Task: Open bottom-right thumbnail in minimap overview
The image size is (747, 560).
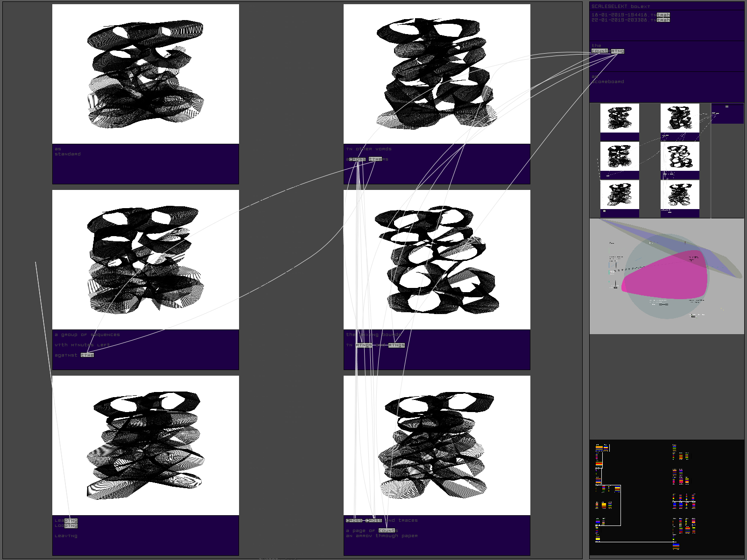Action: point(680,195)
